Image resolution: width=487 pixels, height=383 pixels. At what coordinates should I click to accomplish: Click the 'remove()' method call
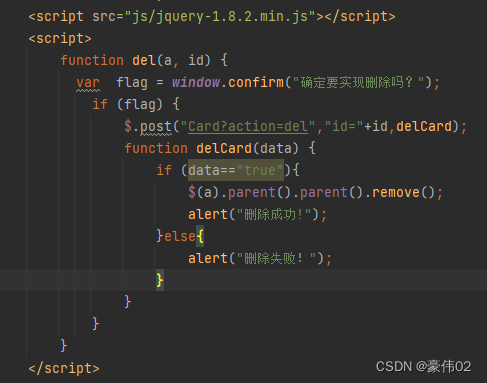403,192
